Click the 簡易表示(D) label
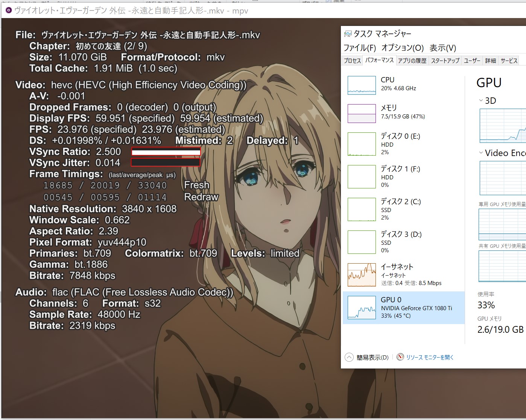The width and height of the screenshot is (526, 420). 372,358
